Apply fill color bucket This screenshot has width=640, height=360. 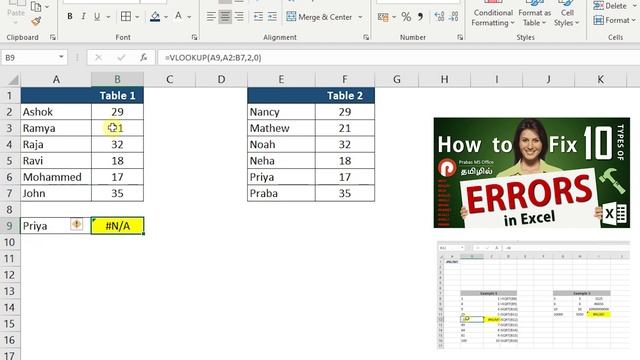pos(155,17)
